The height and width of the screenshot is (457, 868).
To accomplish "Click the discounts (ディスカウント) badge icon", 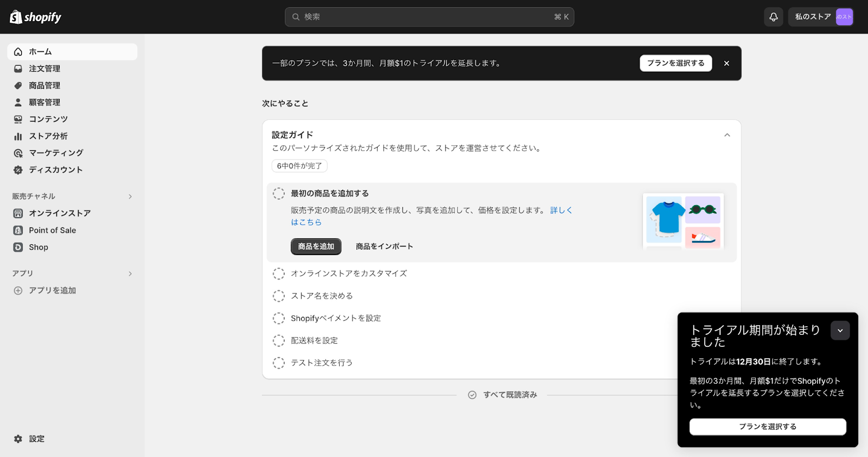I will tap(18, 169).
